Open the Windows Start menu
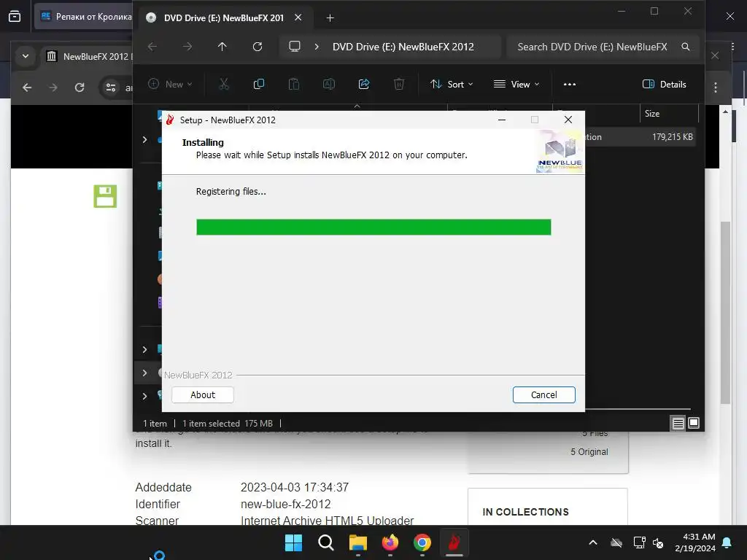 click(293, 542)
